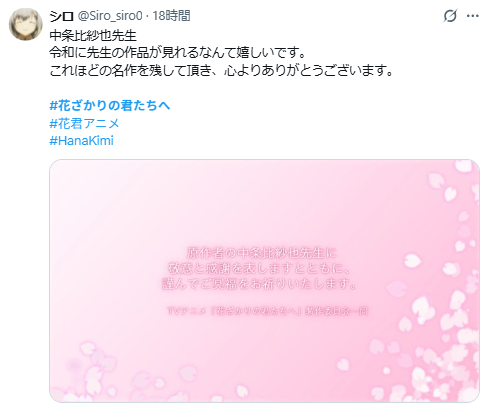Click the TVアニメ production committee credit line
The image size is (494, 413).
coord(268,311)
